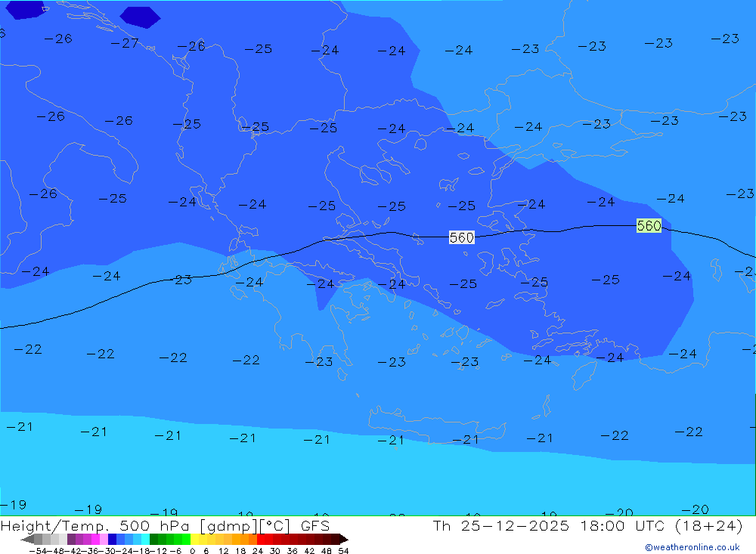Click the dark maroon right arrow of color scale
The image size is (756, 554).
344,539
